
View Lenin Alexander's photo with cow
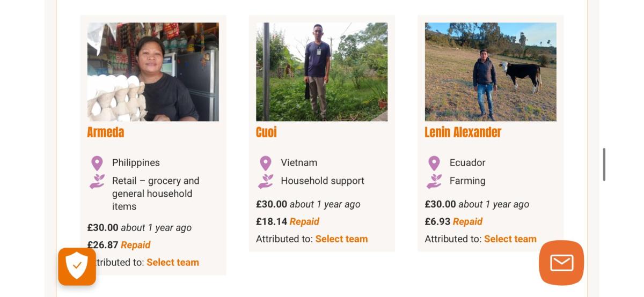coord(491,72)
